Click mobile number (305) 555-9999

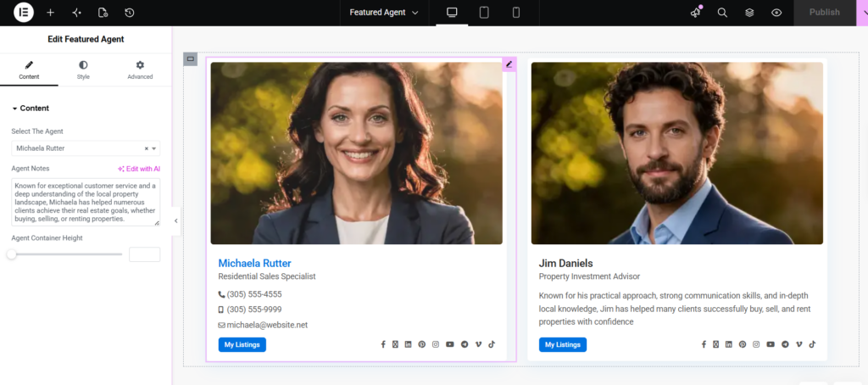click(x=254, y=310)
